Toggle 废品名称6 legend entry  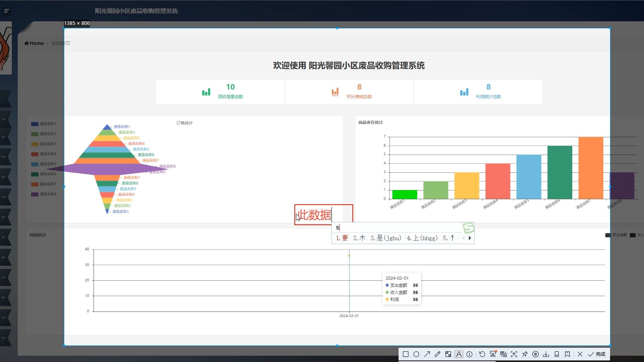point(43,174)
